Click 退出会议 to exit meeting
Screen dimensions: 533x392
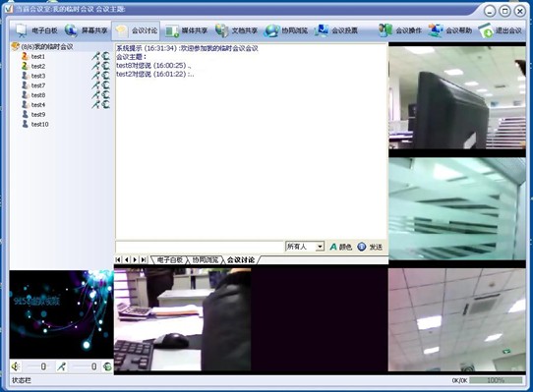500,30
